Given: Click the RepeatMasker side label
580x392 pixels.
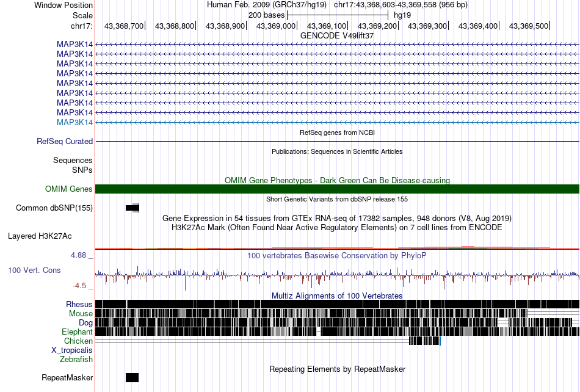Looking at the screenshot, I should pos(67,377).
